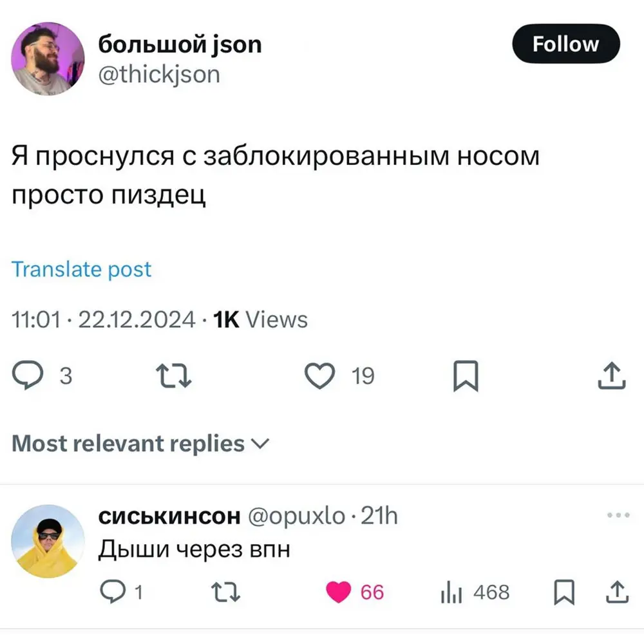Bookmark the reply from сиськинсон
The width and height of the screenshot is (644, 644).
564,592
